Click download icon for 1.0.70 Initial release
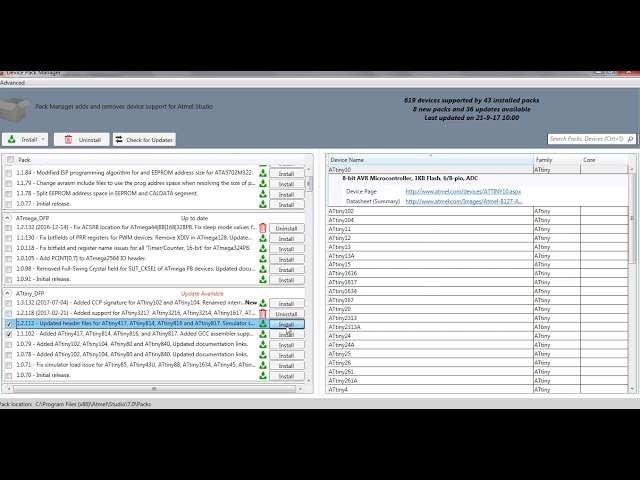This screenshot has width=640, height=480. [263, 376]
